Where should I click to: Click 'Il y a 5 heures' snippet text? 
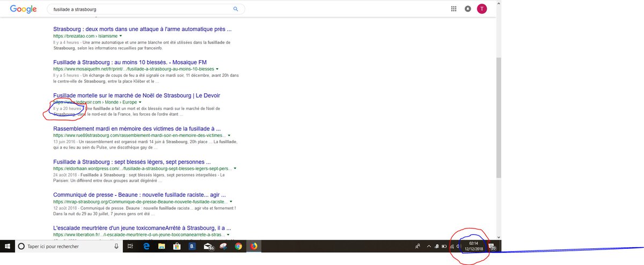tap(66, 76)
